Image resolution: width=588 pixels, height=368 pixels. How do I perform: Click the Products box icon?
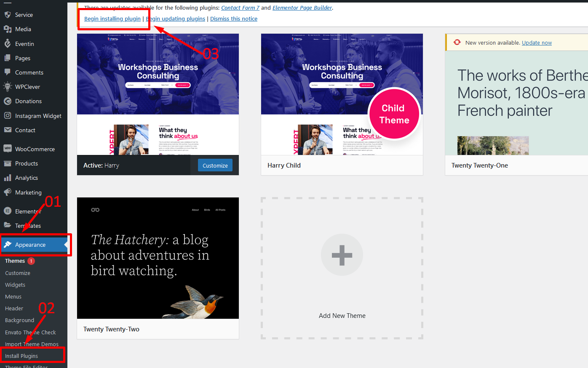tap(8, 163)
